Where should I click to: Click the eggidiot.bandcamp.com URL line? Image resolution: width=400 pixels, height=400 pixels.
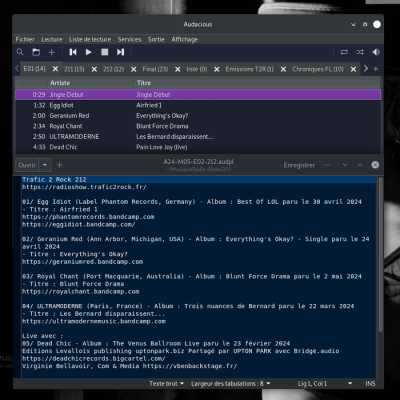pos(79,224)
